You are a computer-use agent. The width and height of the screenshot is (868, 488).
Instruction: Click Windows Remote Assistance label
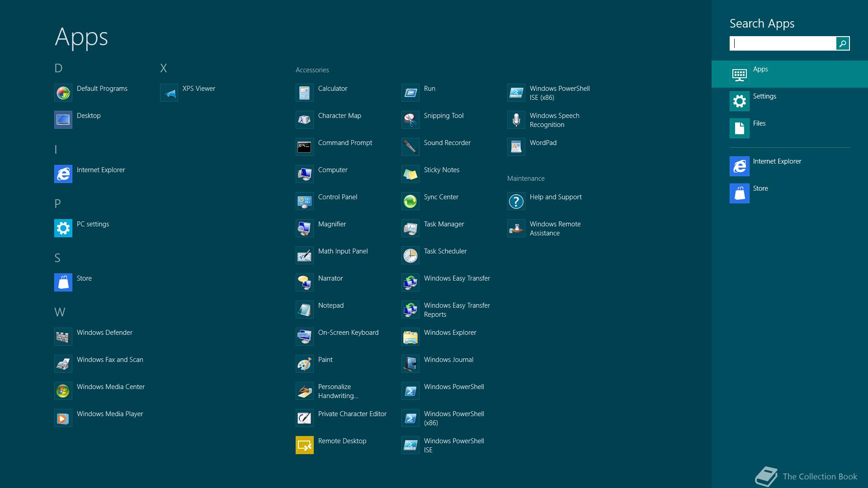point(555,229)
